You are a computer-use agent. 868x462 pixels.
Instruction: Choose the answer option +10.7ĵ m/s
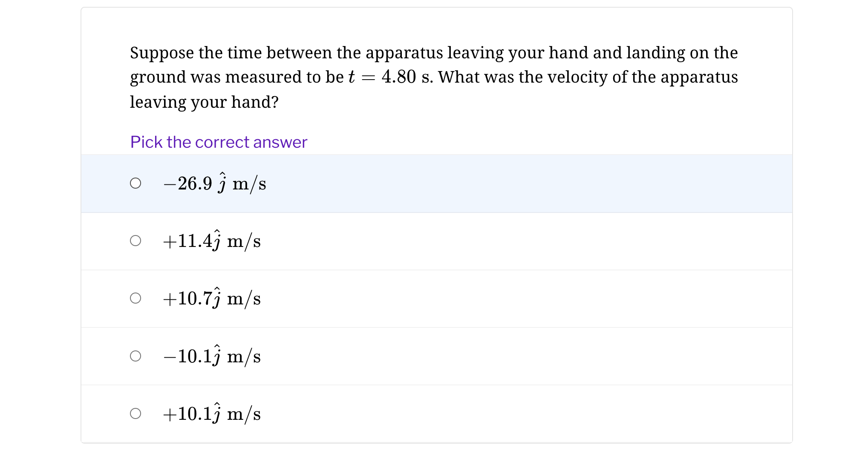(212, 298)
